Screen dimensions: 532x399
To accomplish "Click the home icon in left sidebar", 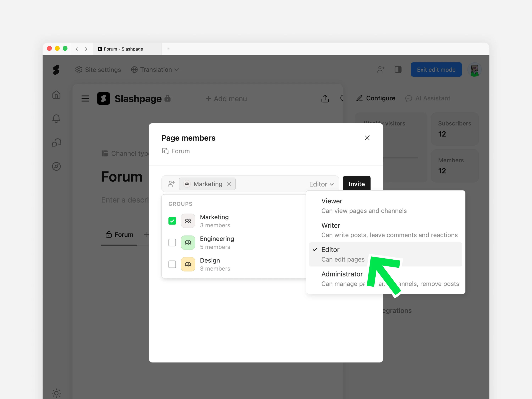I will 56,95.
